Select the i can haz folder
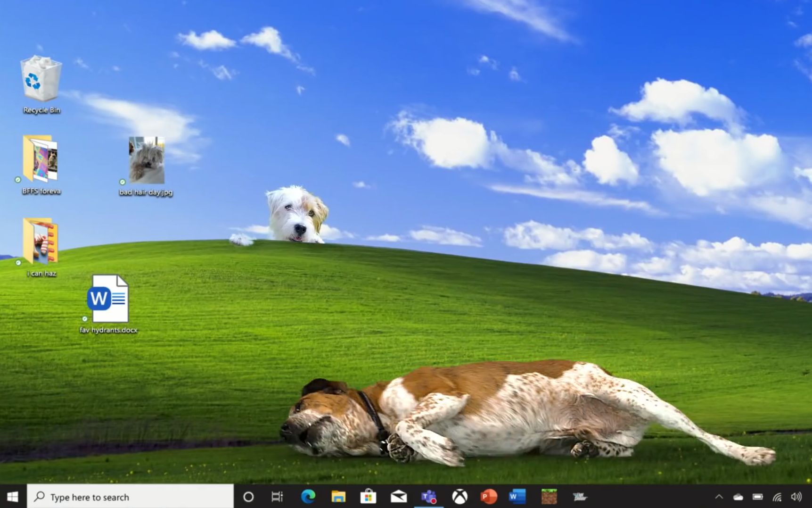 [41, 247]
